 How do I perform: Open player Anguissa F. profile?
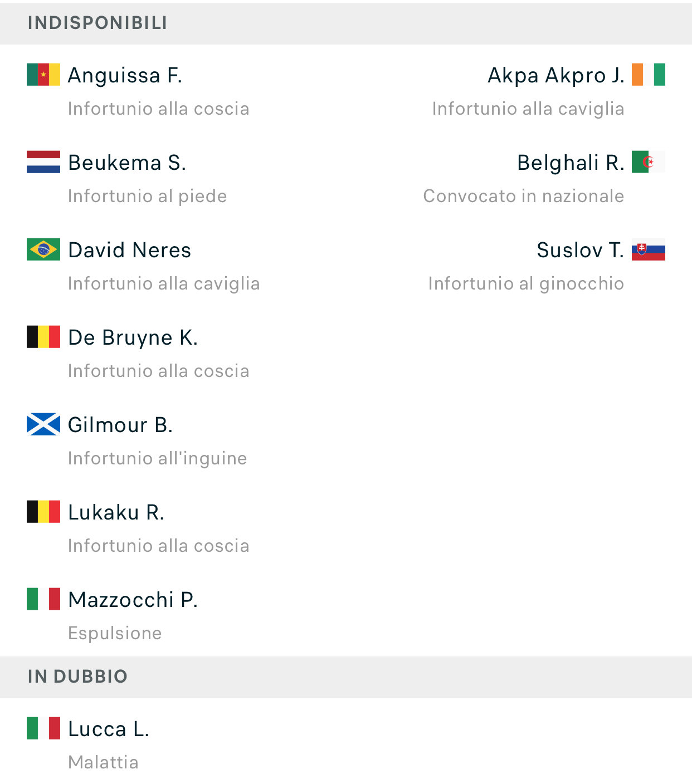click(x=125, y=75)
